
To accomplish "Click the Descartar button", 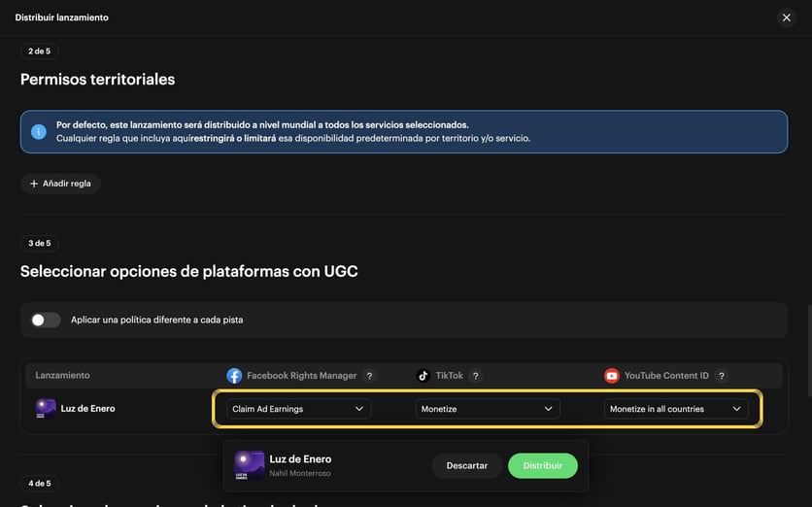I will (466, 465).
